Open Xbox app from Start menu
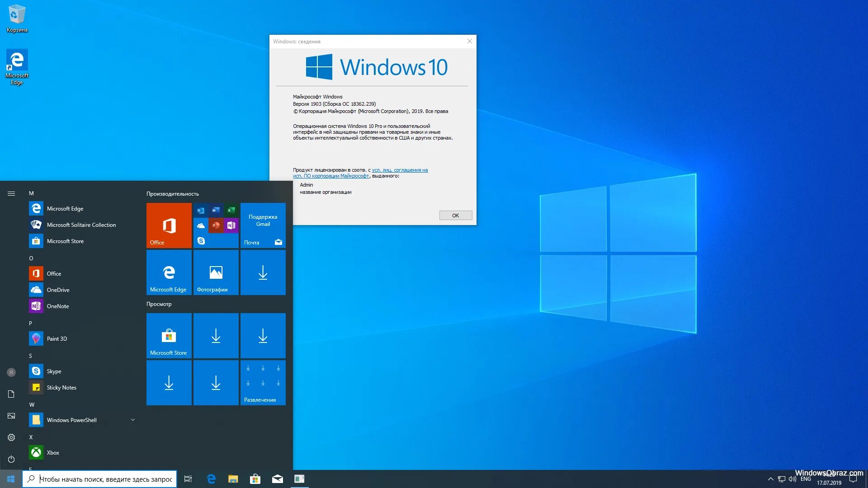 pyautogui.click(x=52, y=452)
